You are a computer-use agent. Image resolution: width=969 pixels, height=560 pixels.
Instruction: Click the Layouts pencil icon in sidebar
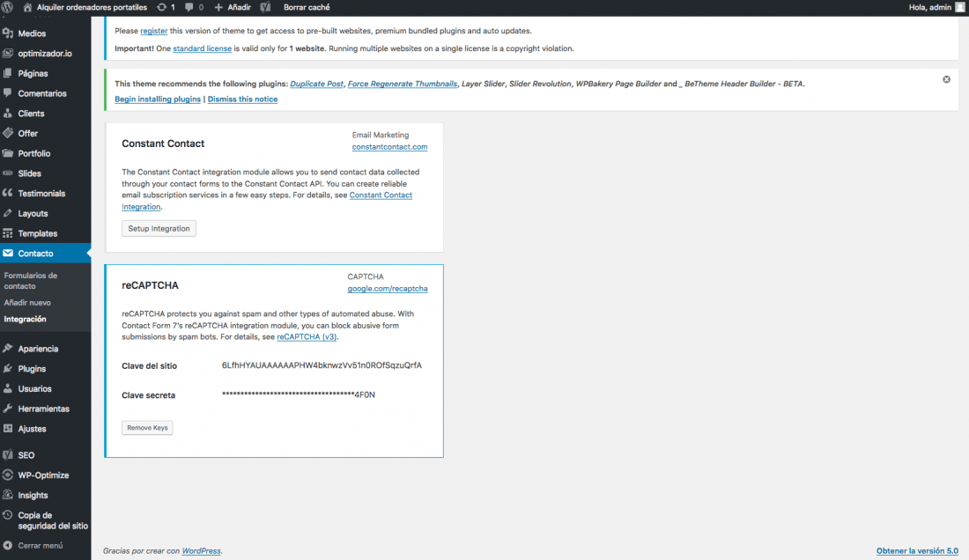tap(8, 213)
